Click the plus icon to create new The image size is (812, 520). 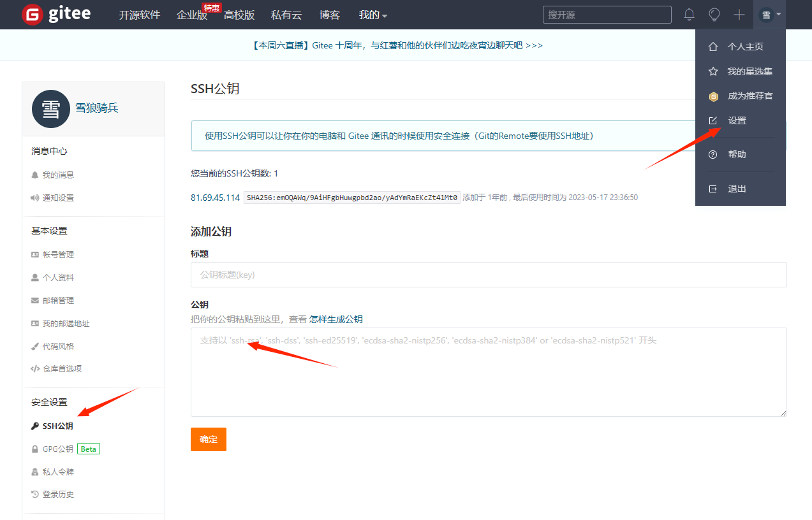click(x=739, y=15)
